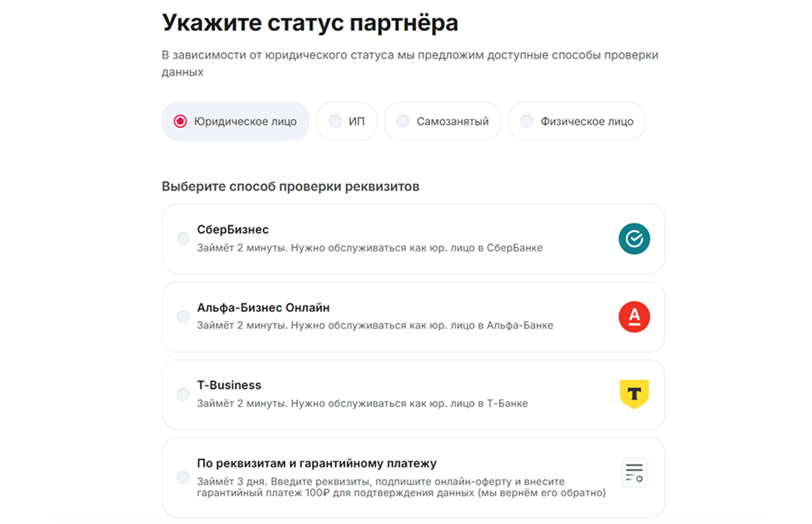The width and height of the screenshot is (812, 524).
Task: Choose the T-Business radio option
Action: [183, 394]
